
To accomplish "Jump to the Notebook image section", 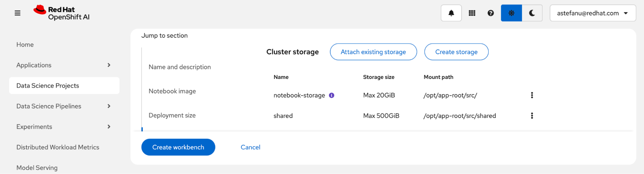I will click(172, 91).
